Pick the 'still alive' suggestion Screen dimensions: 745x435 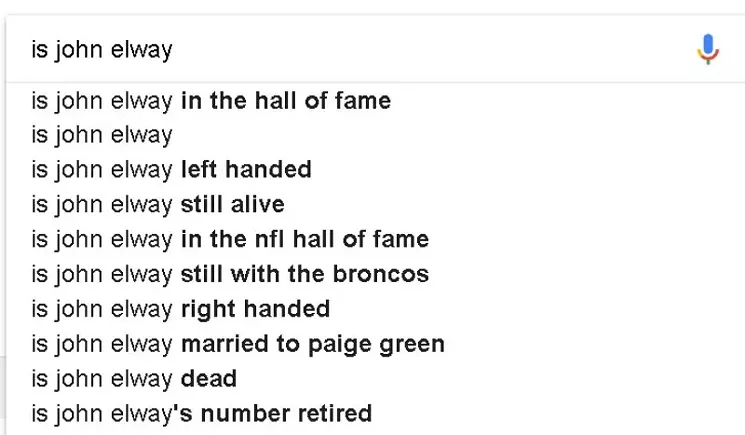pyautogui.click(x=375, y=205)
